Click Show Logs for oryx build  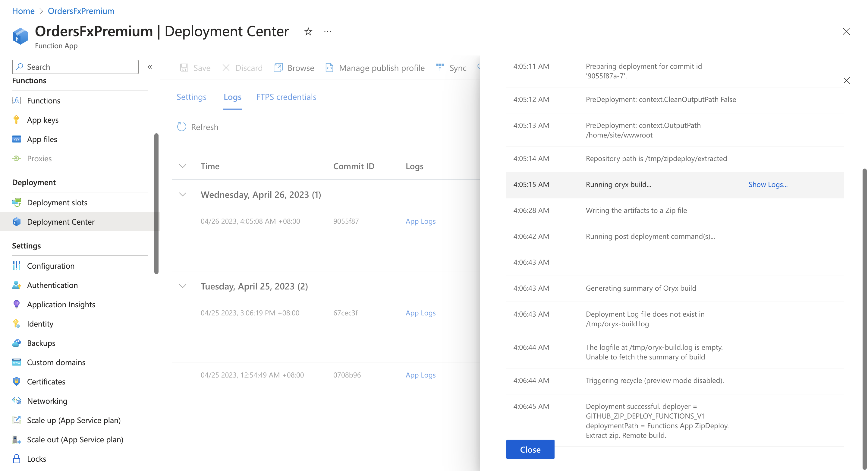768,185
